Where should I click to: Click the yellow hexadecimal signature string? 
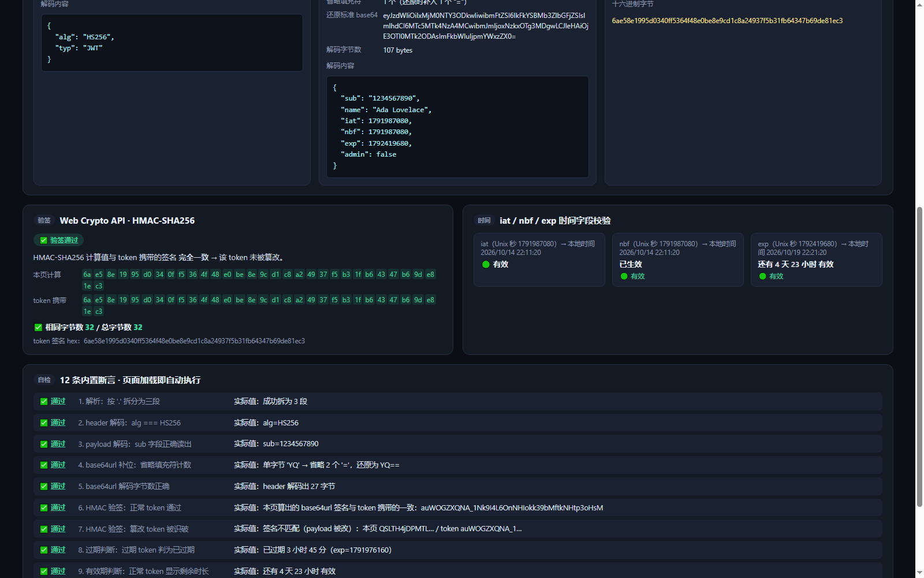point(727,21)
